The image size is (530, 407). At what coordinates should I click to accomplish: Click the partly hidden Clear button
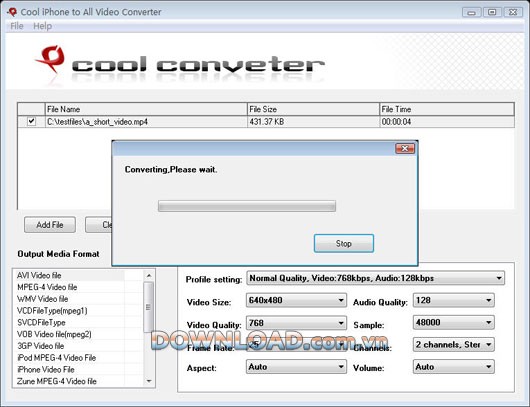pos(99,225)
